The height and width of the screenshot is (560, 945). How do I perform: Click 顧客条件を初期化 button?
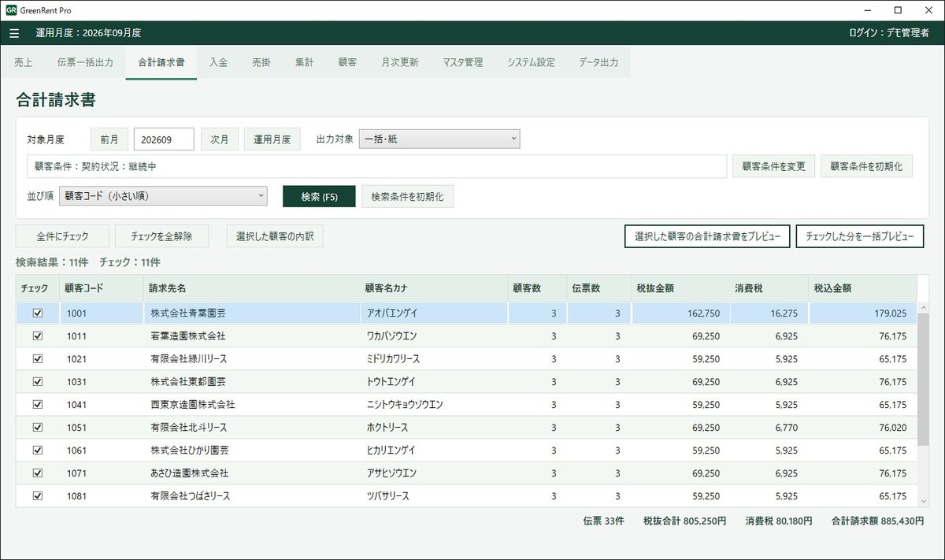(x=867, y=166)
